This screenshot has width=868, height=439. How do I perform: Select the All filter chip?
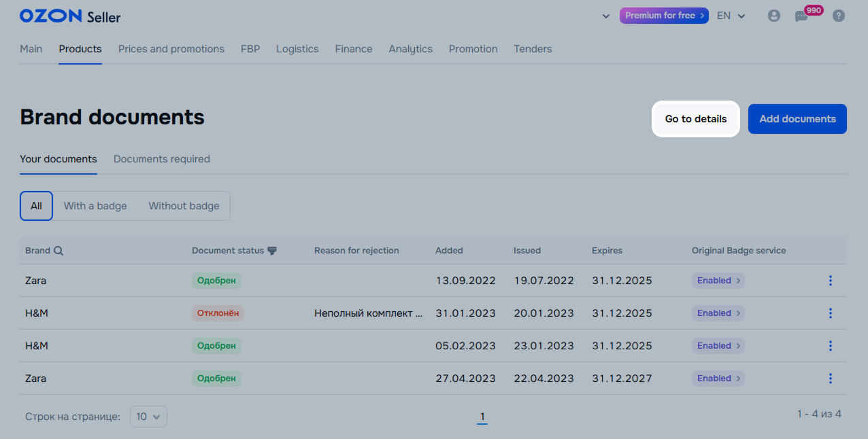[36, 206]
